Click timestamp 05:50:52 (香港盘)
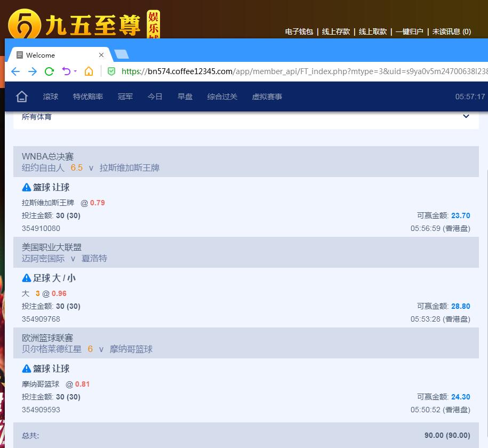488x448 pixels. (441, 410)
